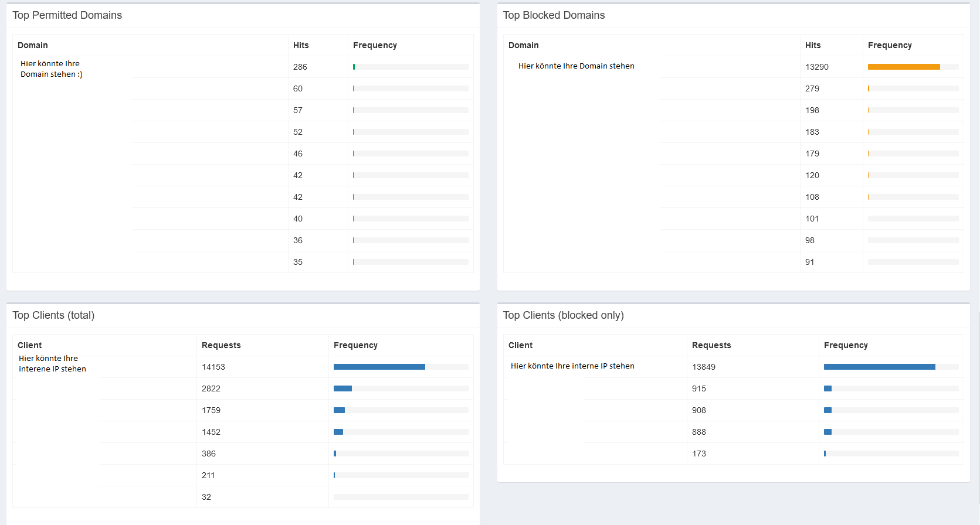Viewport: 980px width, 525px height.
Task: Select the 1759 requests value in total clients
Action: point(211,410)
